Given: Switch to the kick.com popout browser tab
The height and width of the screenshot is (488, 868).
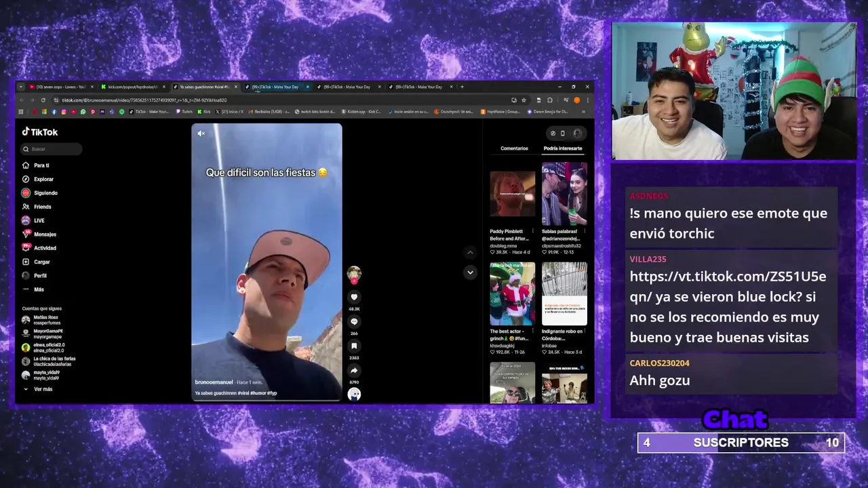Looking at the screenshot, I should click(132, 87).
